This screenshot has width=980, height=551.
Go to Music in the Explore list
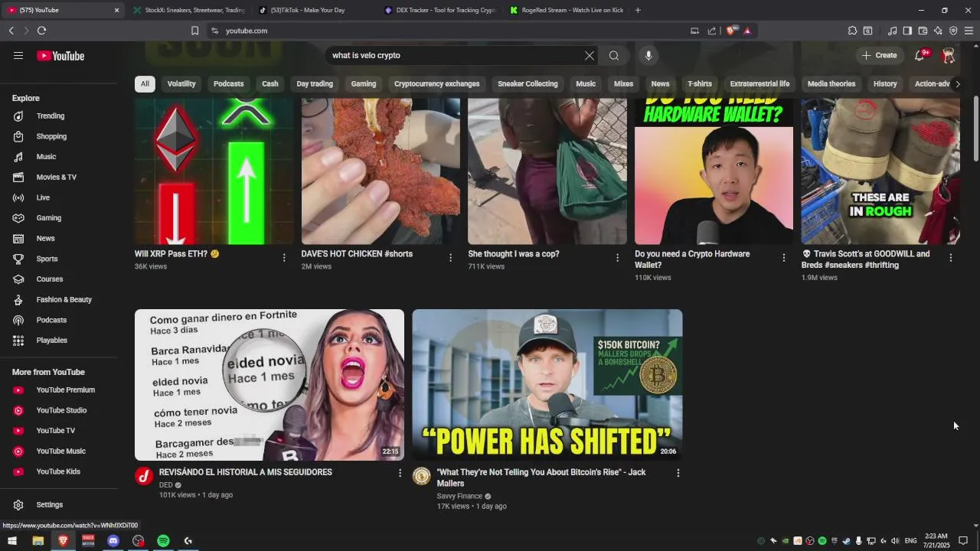coord(46,156)
